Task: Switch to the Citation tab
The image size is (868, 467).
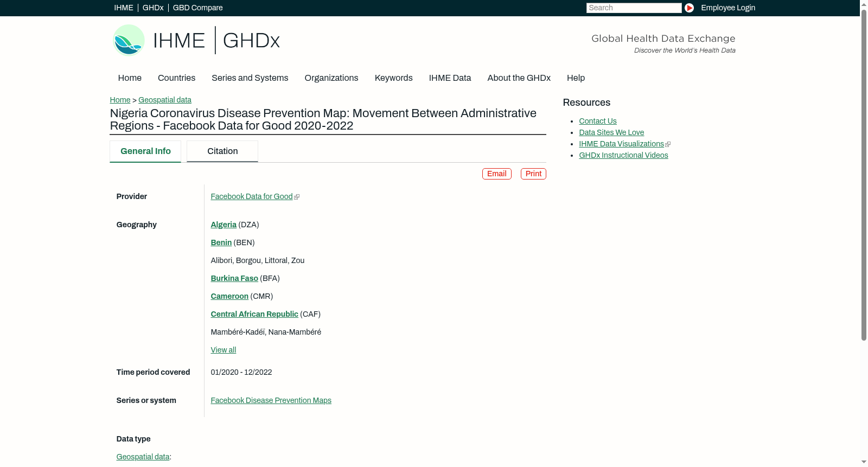Action: coord(222,151)
